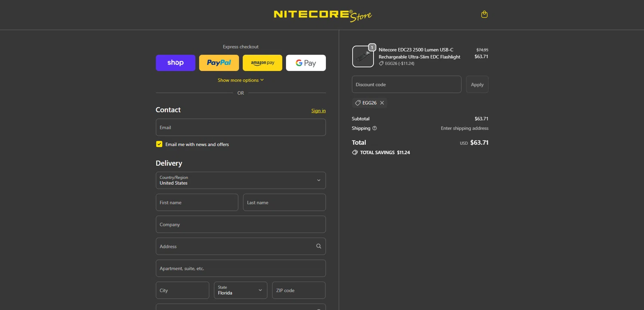Click the First name field
Viewport: 644px width, 310px height.
click(197, 202)
